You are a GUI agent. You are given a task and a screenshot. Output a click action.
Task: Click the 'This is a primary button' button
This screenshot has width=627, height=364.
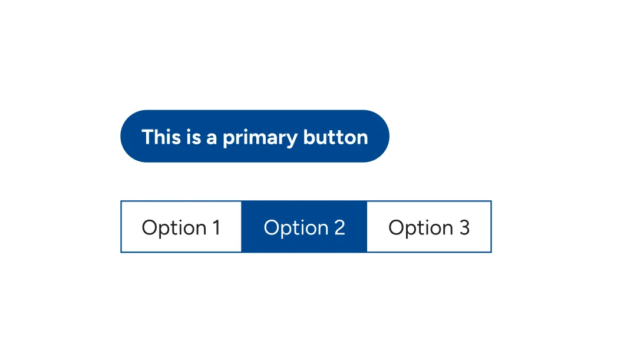(x=255, y=136)
